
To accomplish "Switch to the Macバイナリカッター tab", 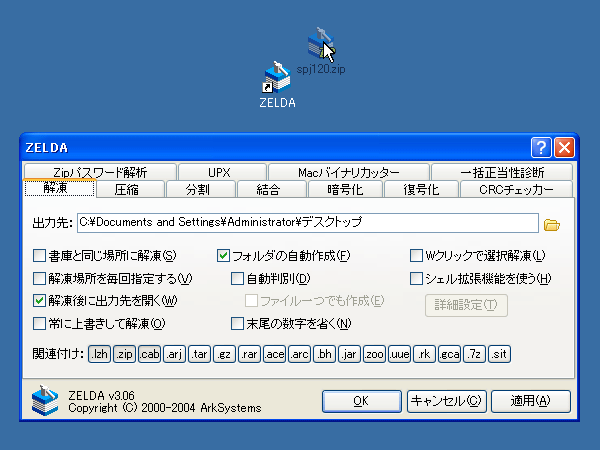I will click(x=349, y=172).
